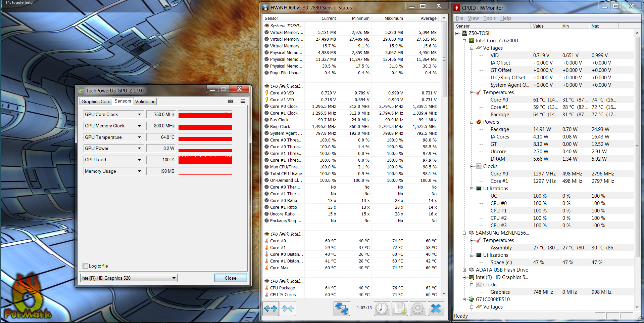Click G71C000KB510 battery icon

472,299
